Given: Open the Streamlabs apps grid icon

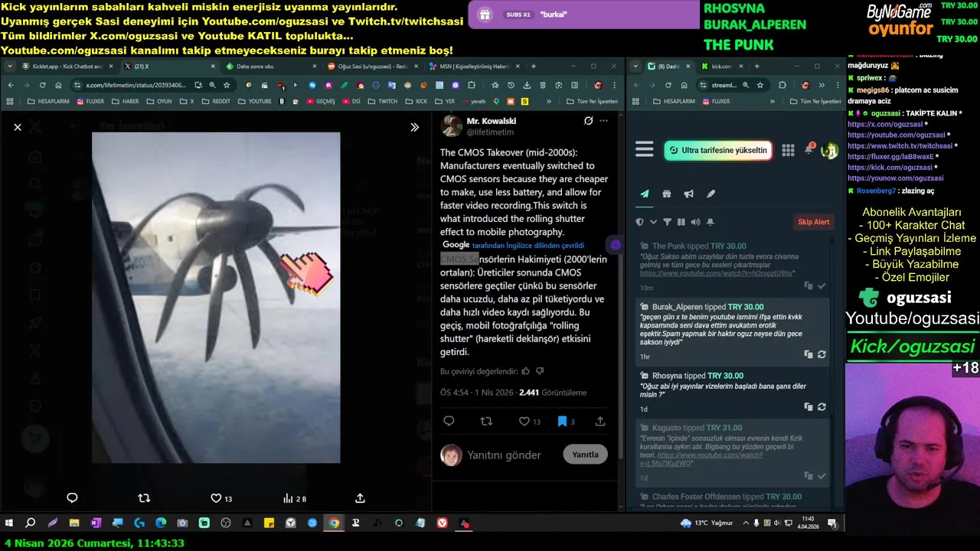Looking at the screenshot, I should click(788, 150).
